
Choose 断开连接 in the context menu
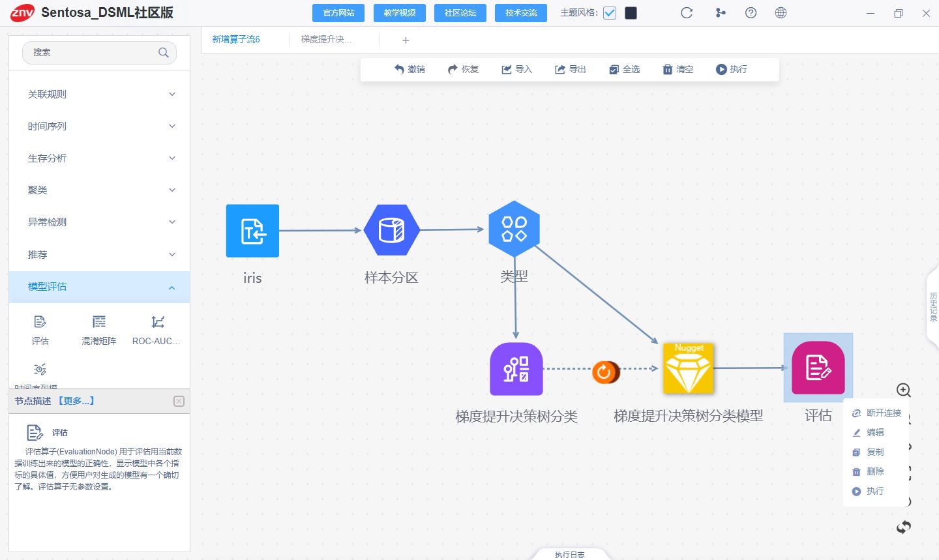point(876,413)
